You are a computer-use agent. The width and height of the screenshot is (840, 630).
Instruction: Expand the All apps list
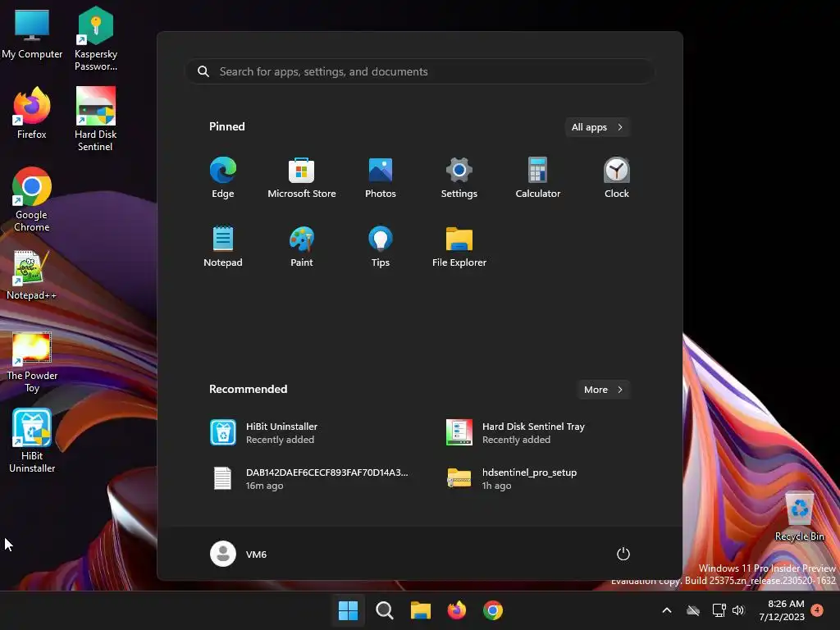[597, 127]
